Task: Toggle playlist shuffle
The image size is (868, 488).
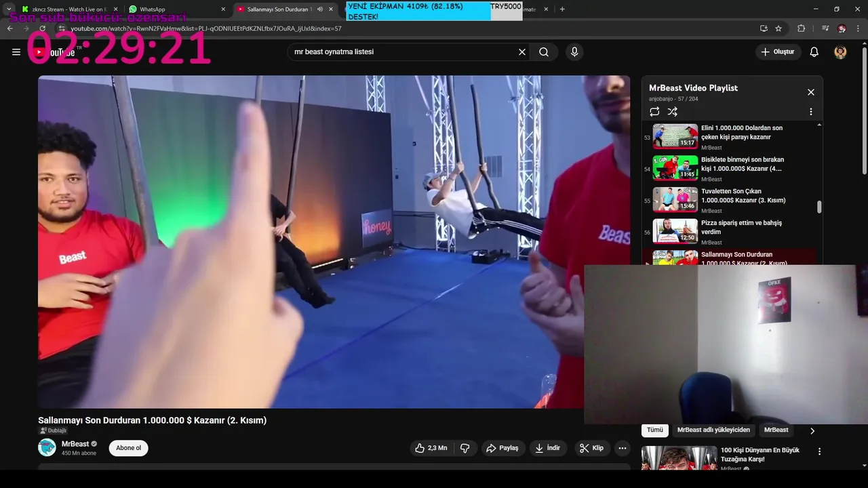Action: (673, 112)
